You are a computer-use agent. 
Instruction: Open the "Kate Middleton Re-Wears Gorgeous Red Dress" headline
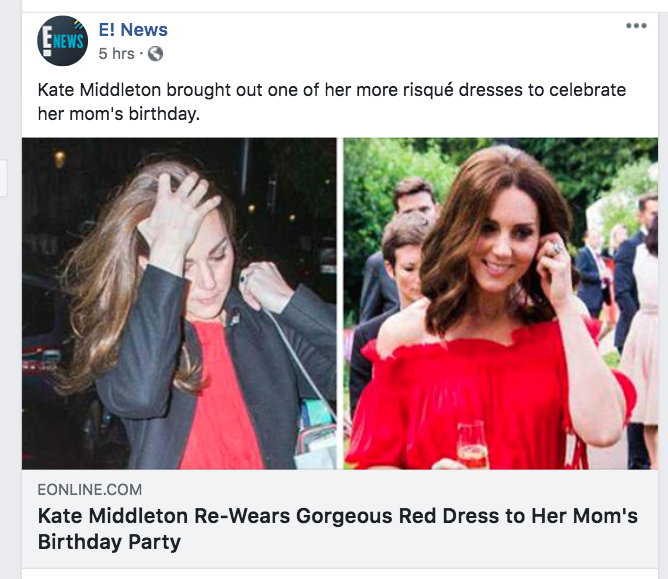pos(337,517)
